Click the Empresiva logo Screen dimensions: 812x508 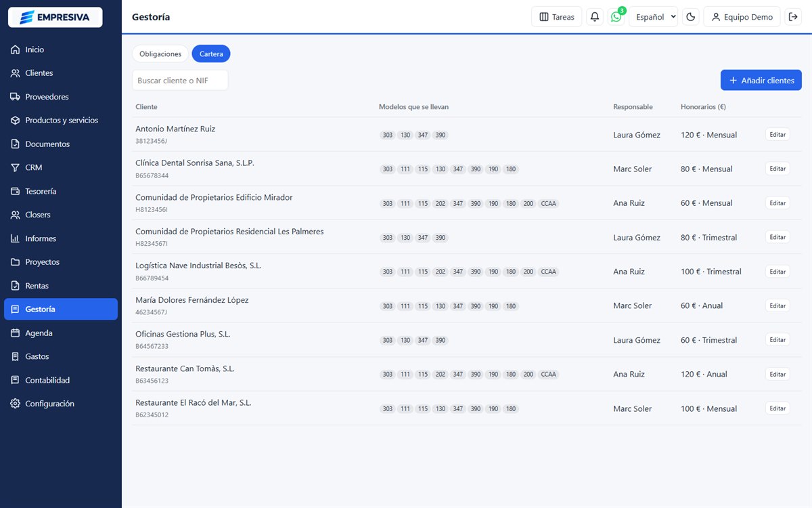pyautogui.click(x=55, y=17)
